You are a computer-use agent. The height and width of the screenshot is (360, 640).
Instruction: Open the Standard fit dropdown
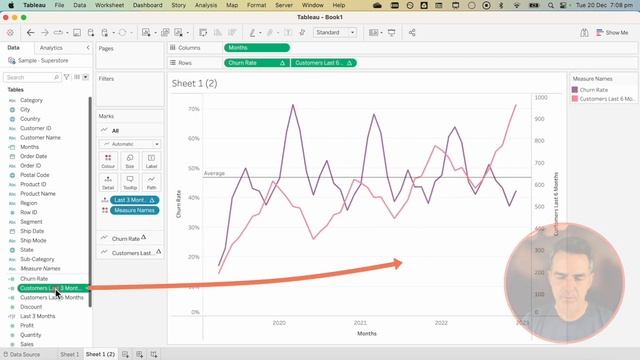[335, 33]
